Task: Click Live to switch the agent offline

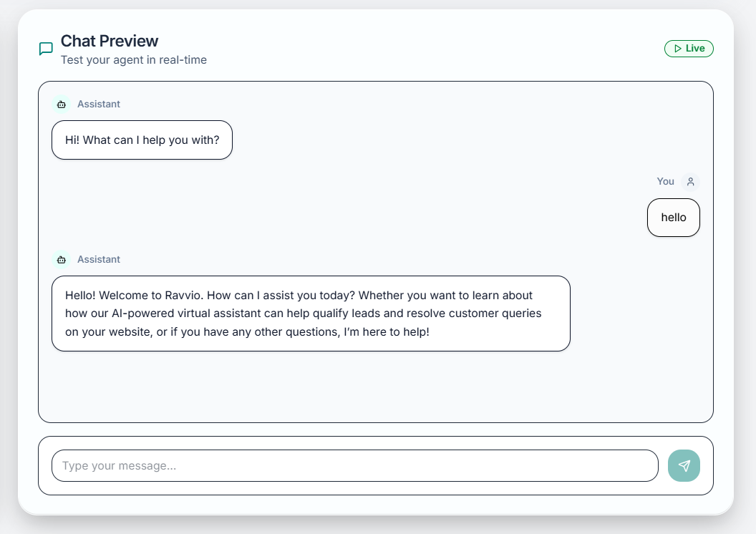Action: point(689,49)
